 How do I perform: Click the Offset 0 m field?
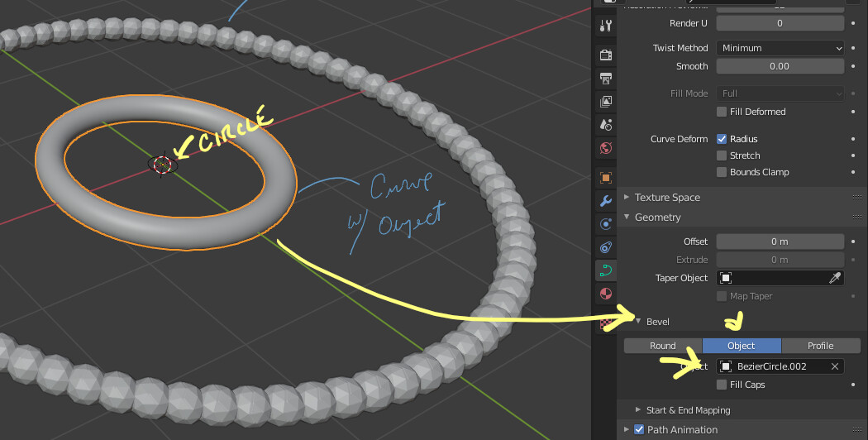[780, 242]
